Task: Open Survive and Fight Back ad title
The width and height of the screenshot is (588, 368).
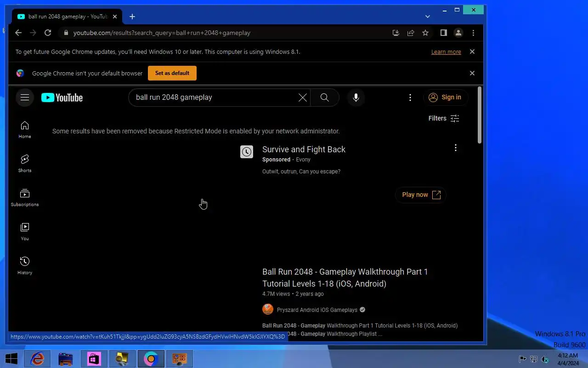Action: 304,149
